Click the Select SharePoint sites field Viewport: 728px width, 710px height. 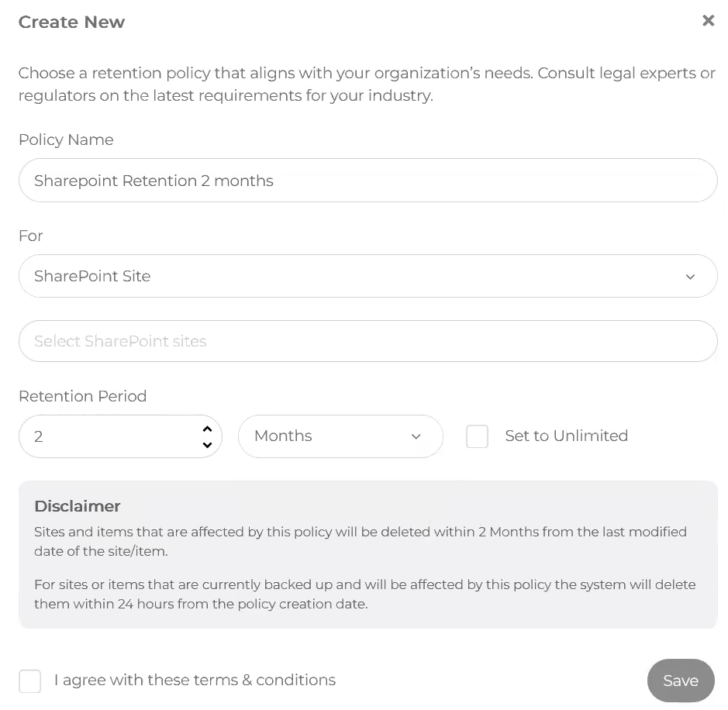click(x=367, y=341)
